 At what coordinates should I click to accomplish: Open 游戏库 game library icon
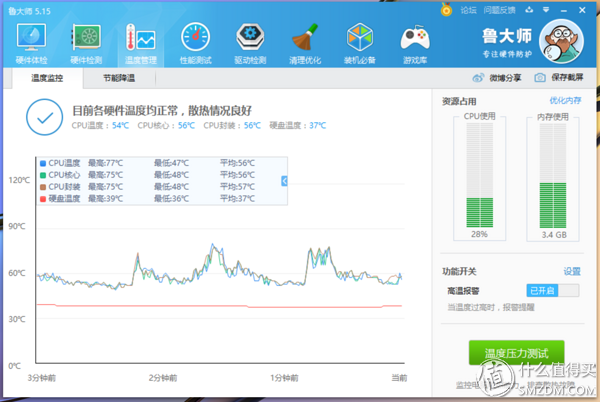[x=415, y=43]
